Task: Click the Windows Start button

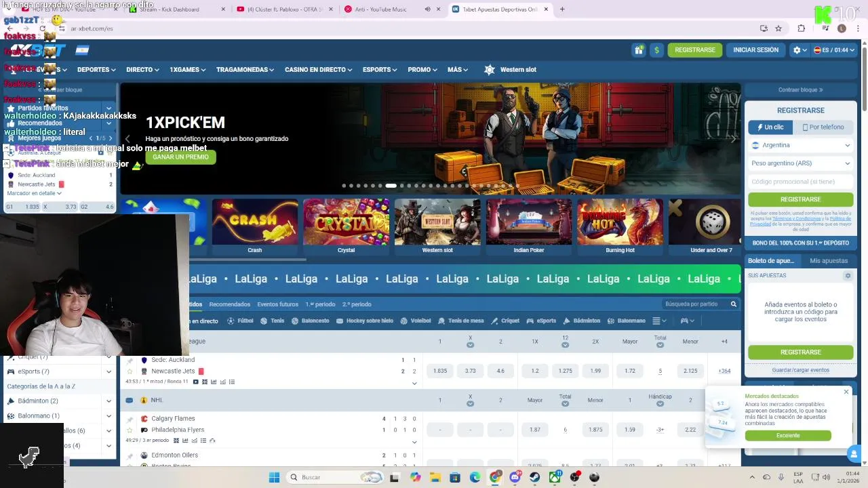Action: point(274,477)
